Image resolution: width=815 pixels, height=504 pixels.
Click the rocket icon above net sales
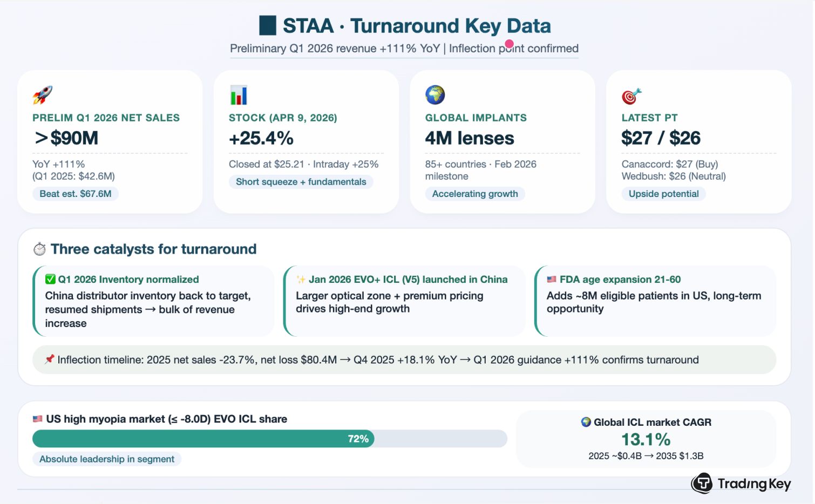pos(42,95)
